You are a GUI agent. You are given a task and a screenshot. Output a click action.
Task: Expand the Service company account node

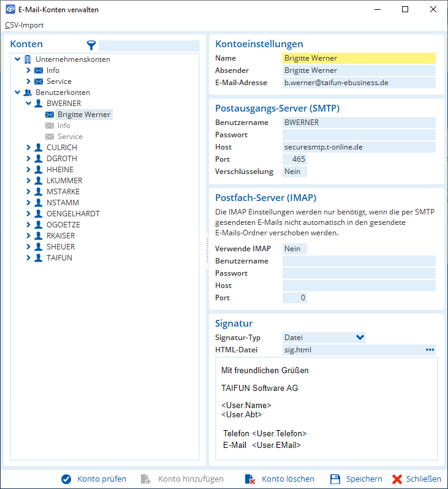click(29, 81)
